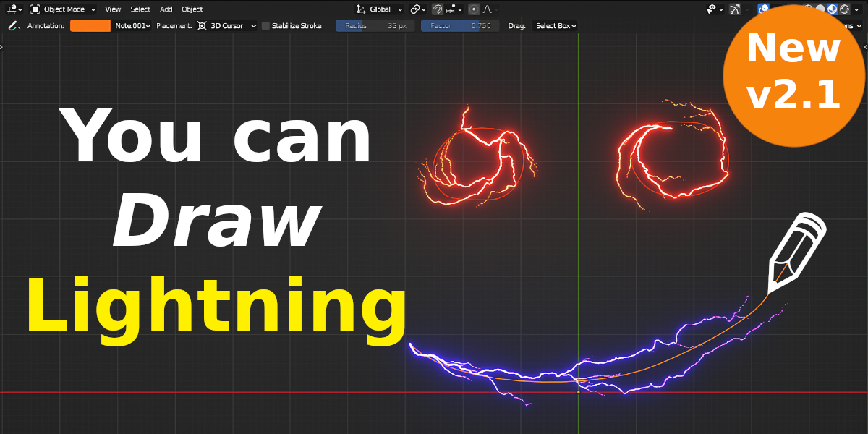Open the Note.001 annotation layer dropdown
868x434 pixels.
(132, 25)
